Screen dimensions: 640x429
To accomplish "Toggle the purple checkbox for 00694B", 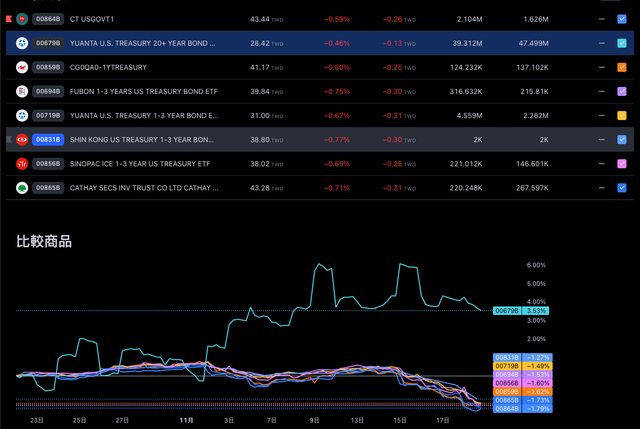I will click(622, 91).
